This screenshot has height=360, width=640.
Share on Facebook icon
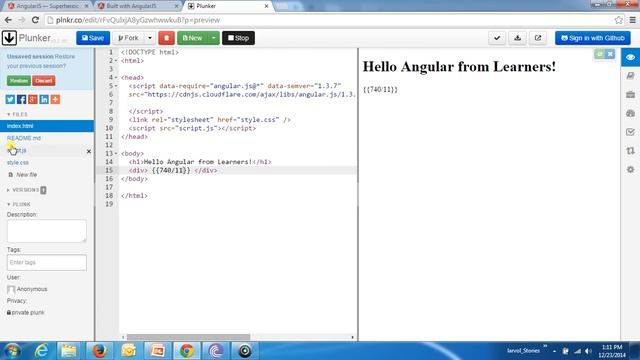pos(21,99)
